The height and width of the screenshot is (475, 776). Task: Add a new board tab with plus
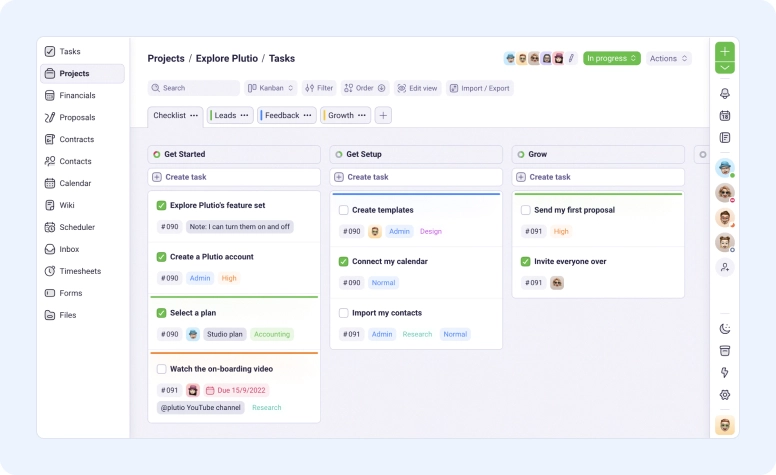coord(383,115)
